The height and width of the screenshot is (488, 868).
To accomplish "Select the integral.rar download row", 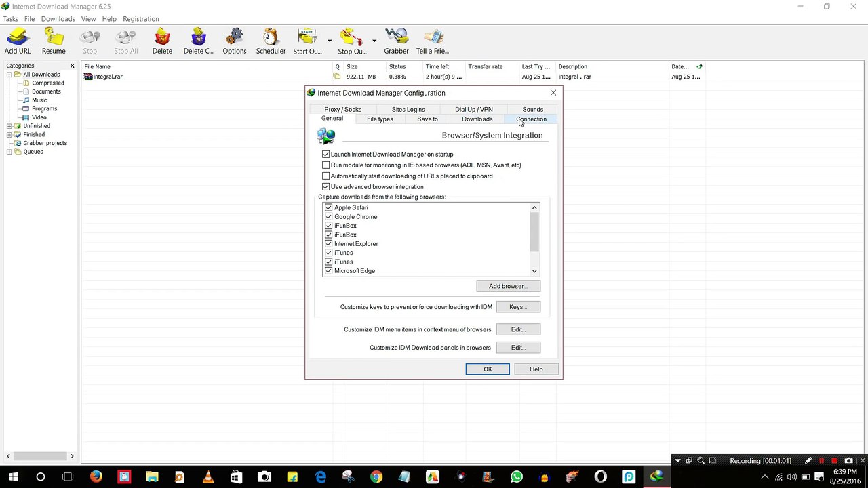I will pyautogui.click(x=393, y=77).
